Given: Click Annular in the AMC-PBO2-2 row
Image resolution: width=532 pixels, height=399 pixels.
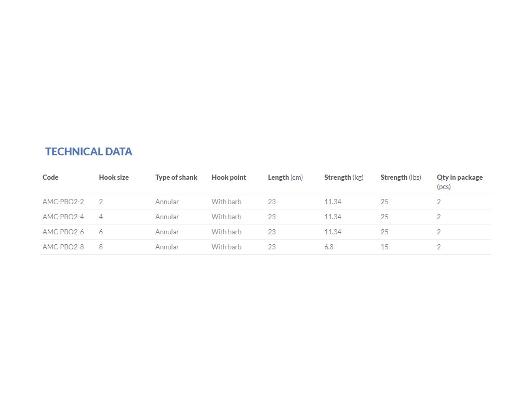Looking at the screenshot, I should click(x=167, y=202).
